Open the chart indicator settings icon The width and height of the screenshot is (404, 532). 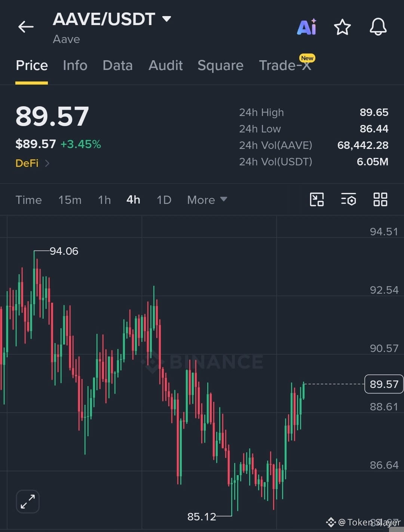(349, 199)
